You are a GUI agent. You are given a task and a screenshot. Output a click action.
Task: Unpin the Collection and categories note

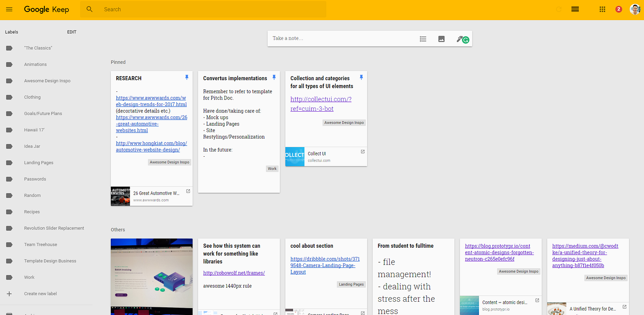click(x=361, y=77)
